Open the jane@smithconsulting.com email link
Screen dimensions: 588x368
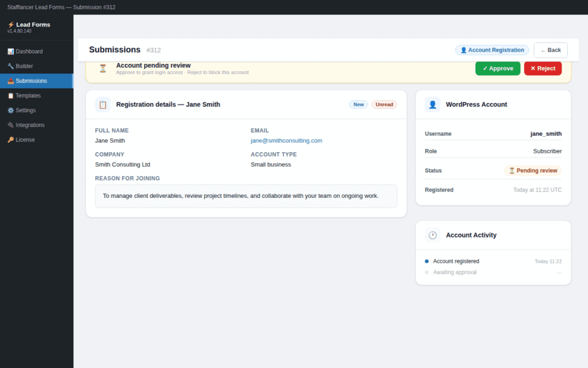pos(287,140)
